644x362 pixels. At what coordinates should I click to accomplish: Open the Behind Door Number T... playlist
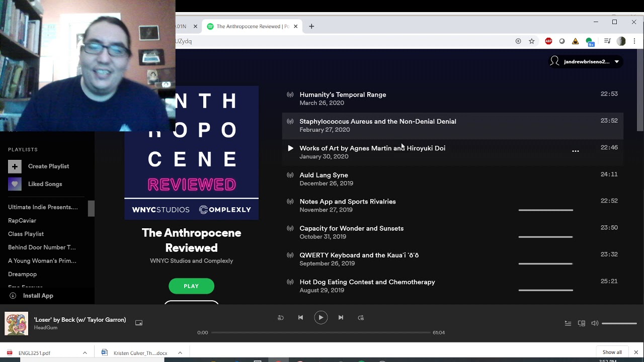click(x=42, y=247)
